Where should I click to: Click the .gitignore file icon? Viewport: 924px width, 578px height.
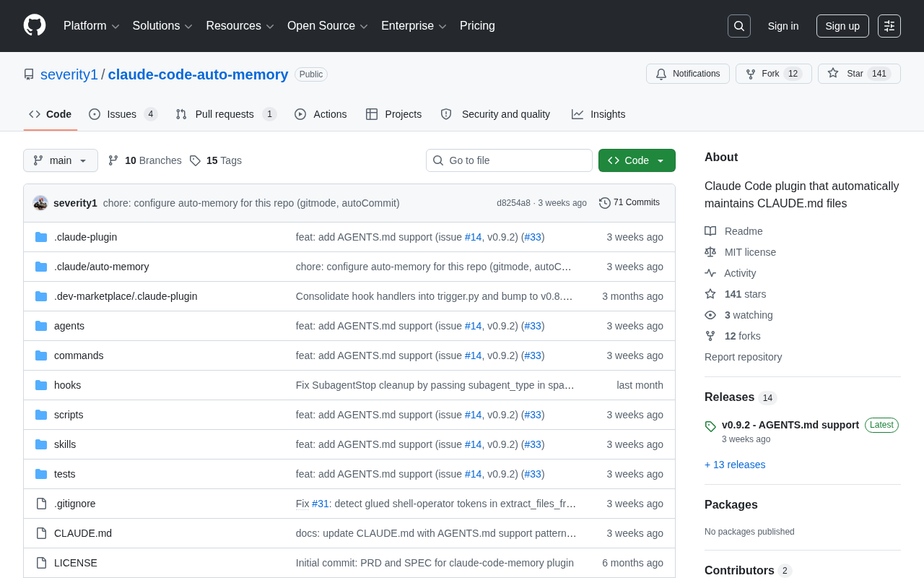tap(41, 504)
